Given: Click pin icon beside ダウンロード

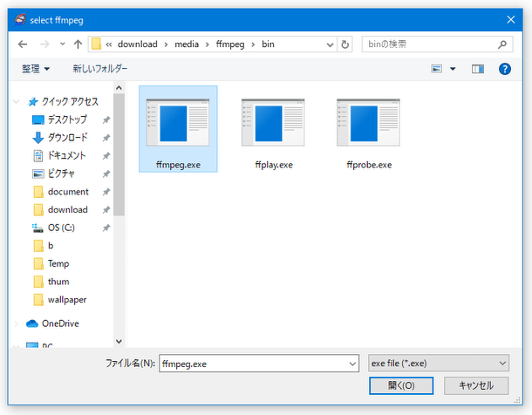Looking at the screenshot, I should tap(106, 138).
